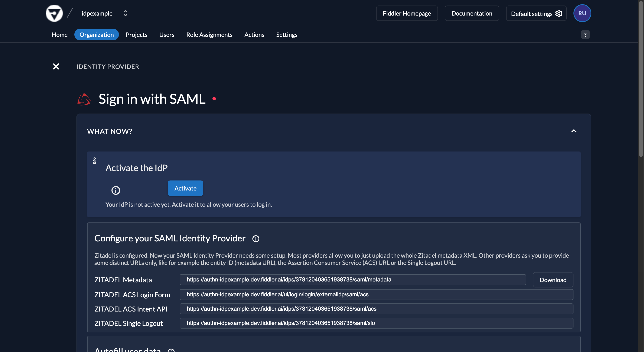Click the Your IdP is not active yet text

[189, 205]
